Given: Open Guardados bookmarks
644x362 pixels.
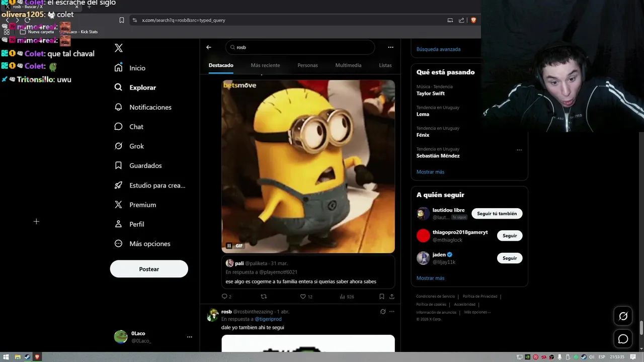Looking at the screenshot, I should click(138, 165).
